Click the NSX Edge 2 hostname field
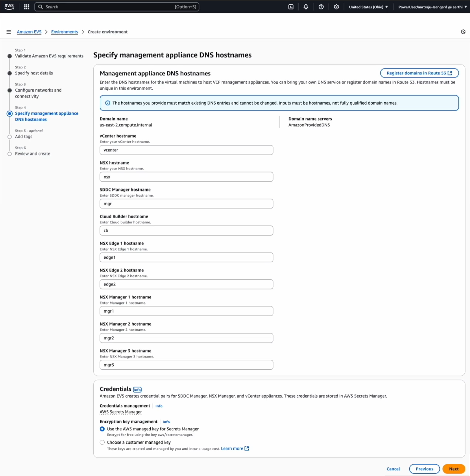This screenshot has height=476, width=470. [186, 284]
